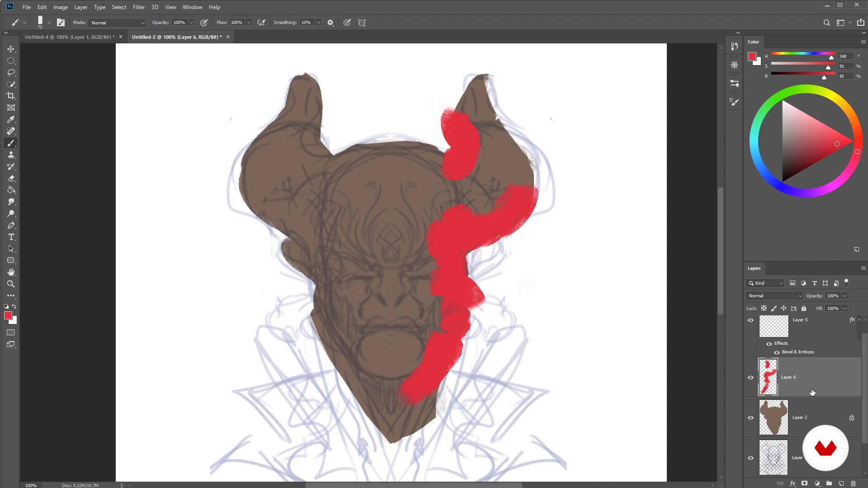868x488 pixels.
Task: Open the layer Kind filter dropdown
Action: (x=765, y=283)
